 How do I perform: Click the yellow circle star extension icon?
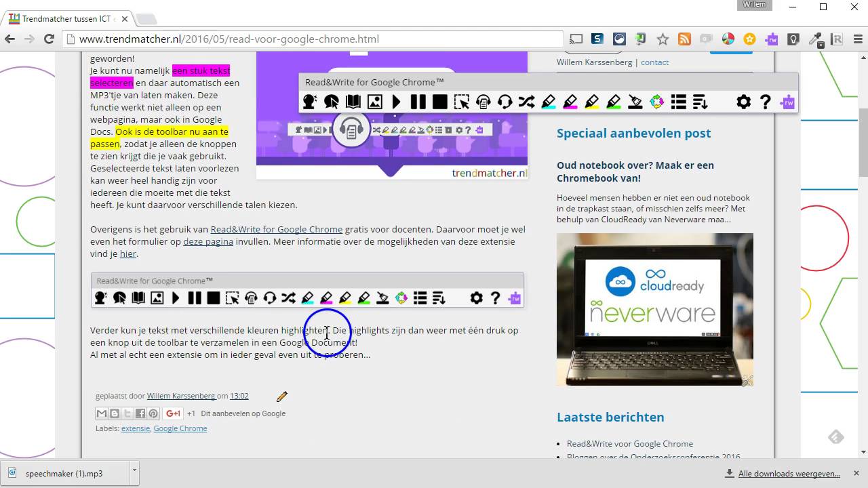(749, 39)
